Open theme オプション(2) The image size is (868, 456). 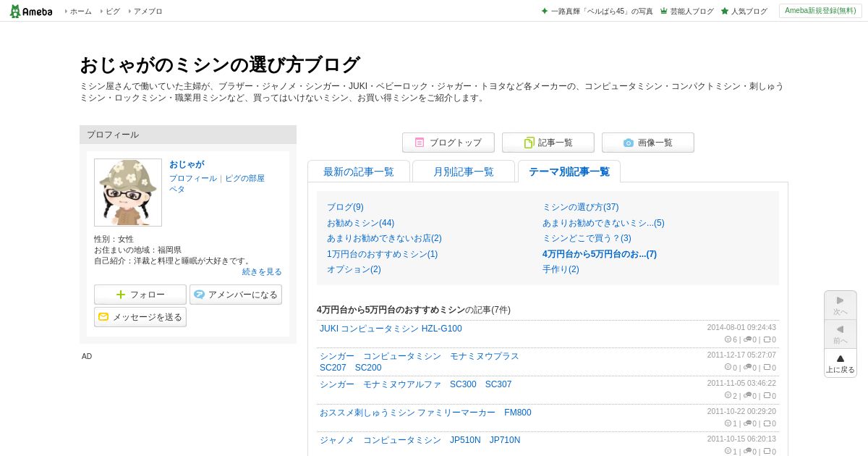click(x=354, y=269)
